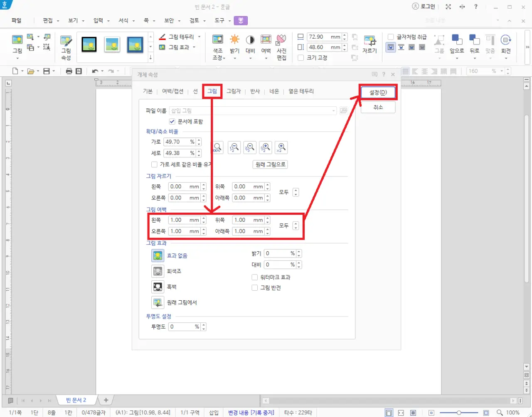The image size is (532, 417).
Task: Click the 원래 그림으로 button
Action: 271,164
